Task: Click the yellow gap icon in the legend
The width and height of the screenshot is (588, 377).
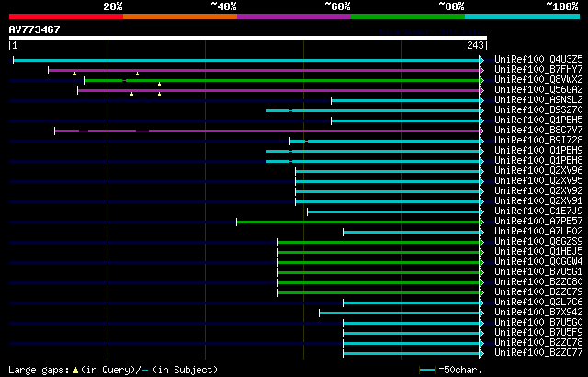Action: [75, 371]
